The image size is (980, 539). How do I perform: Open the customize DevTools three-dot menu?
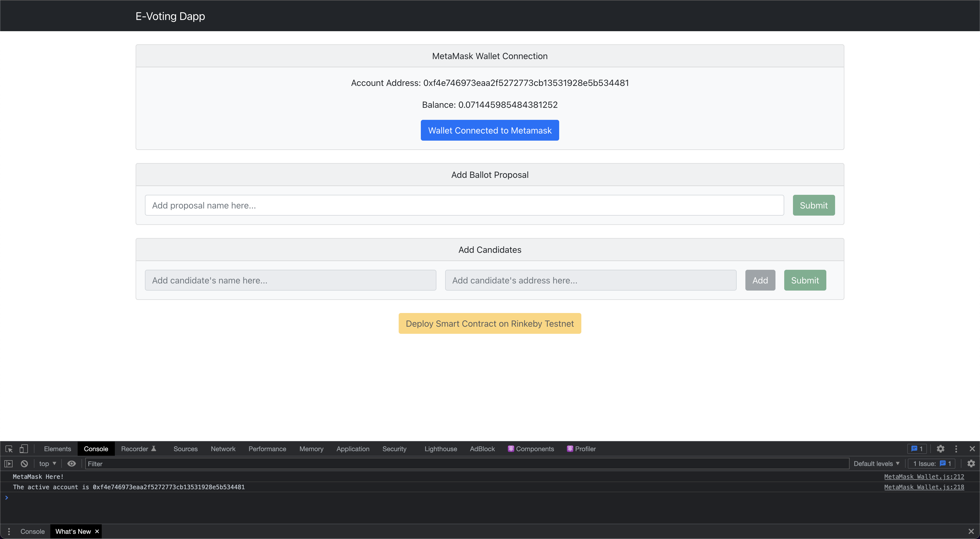pyautogui.click(x=956, y=449)
